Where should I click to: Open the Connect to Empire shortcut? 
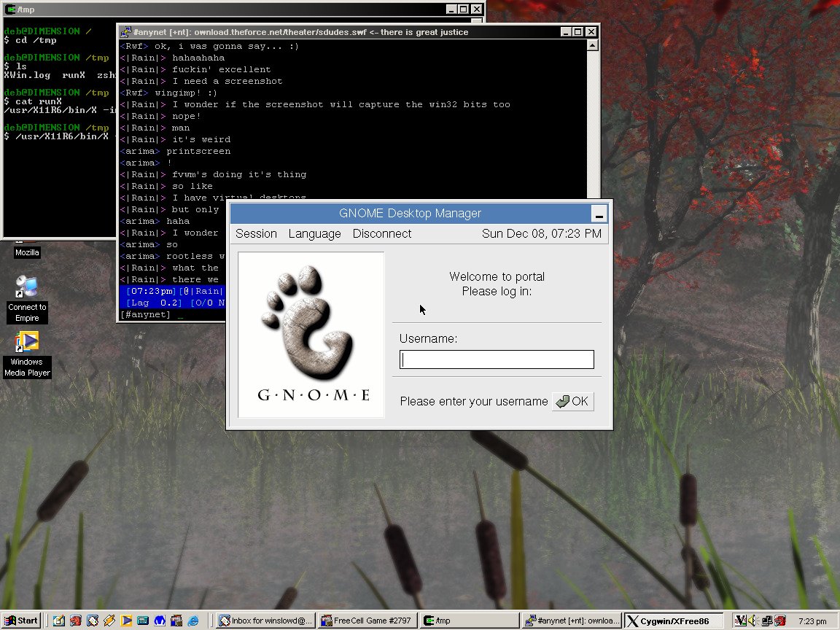(x=27, y=288)
